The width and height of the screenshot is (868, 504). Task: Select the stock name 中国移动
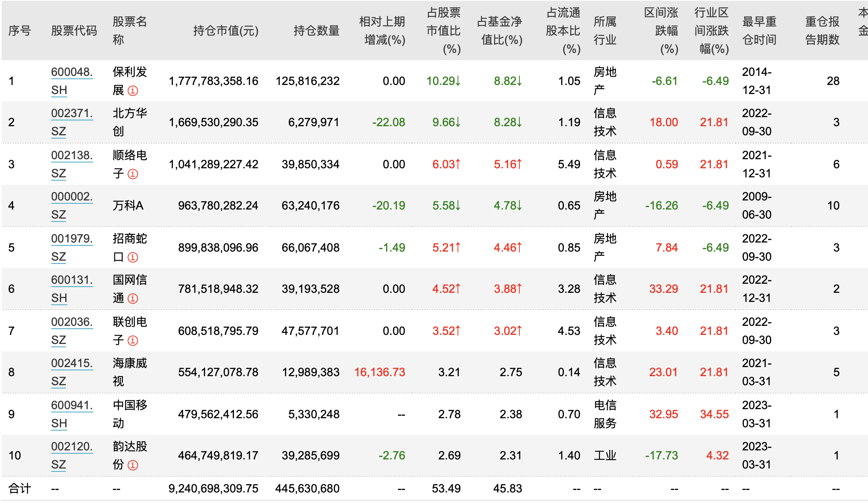coord(130,414)
